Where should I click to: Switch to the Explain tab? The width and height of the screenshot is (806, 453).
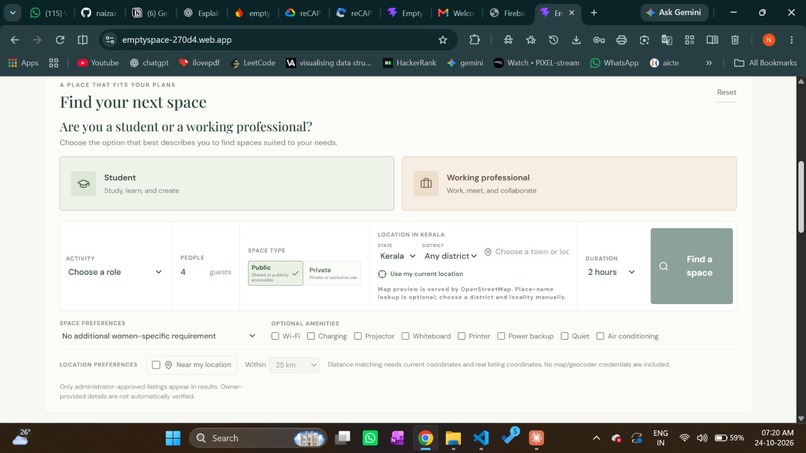[x=202, y=13]
